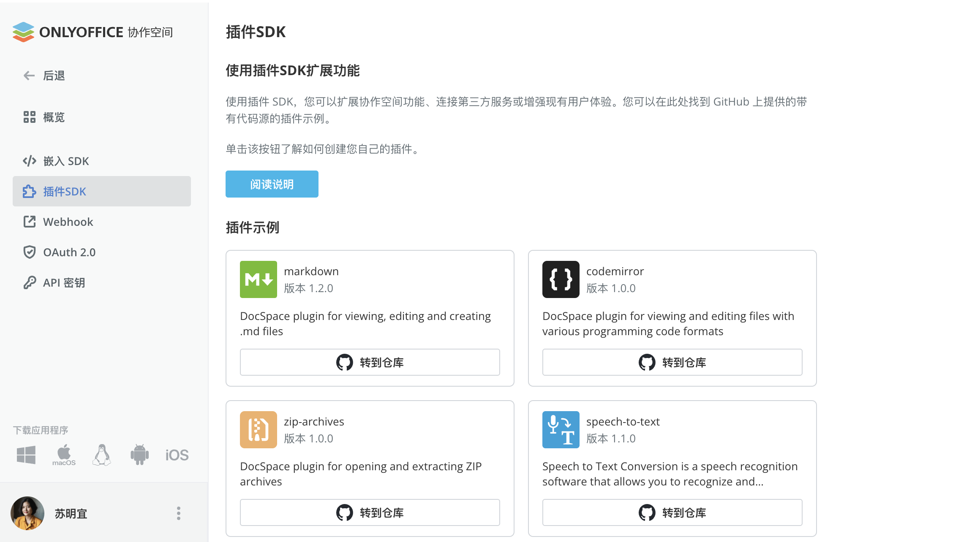Open the Webhook menu item
Screen dimensions: 980x542
[x=102, y=222]
